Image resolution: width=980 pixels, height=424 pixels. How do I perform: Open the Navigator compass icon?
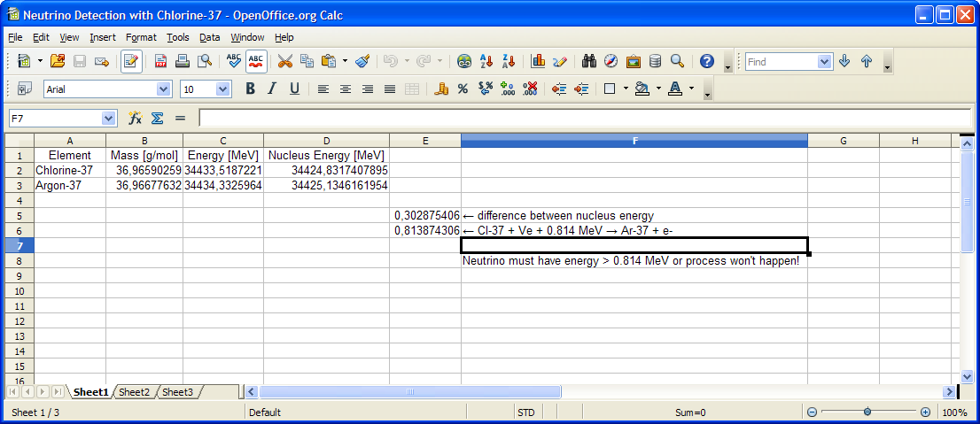(611, 62)
